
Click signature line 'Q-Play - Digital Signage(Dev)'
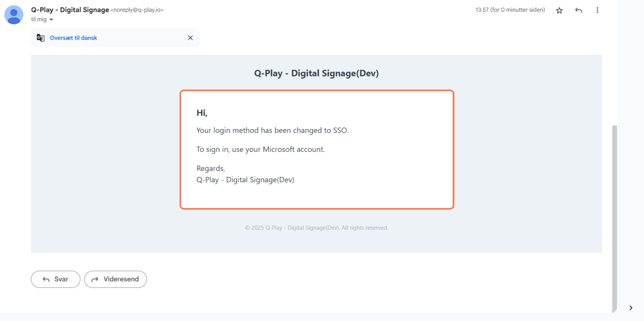(245, 180)
